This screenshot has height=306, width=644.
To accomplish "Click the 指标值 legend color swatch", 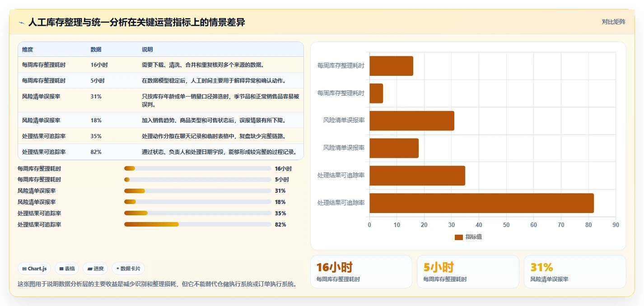I will (x=459, y=237).
